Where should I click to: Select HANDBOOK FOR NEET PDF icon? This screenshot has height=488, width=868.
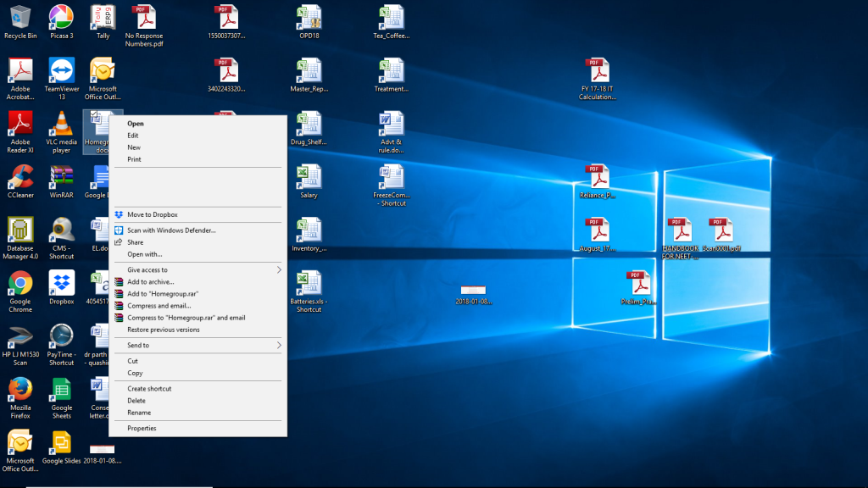(x=681, y=238)
